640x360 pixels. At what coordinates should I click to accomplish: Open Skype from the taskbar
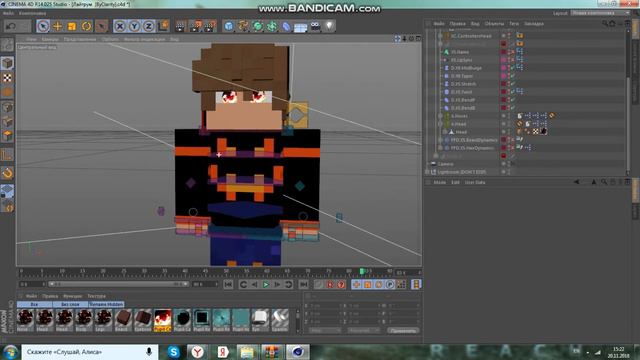point(173,351)
